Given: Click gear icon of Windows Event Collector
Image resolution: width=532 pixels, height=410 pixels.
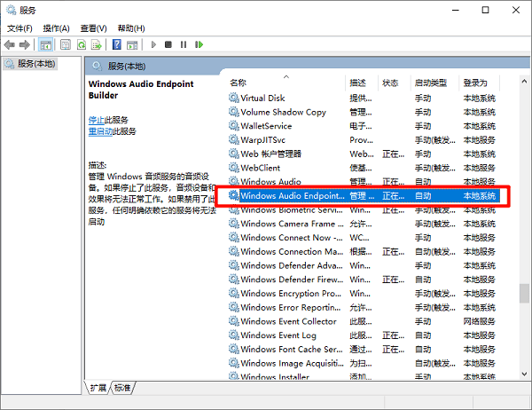Looking at the screenshot, I should tap(234, 321).
